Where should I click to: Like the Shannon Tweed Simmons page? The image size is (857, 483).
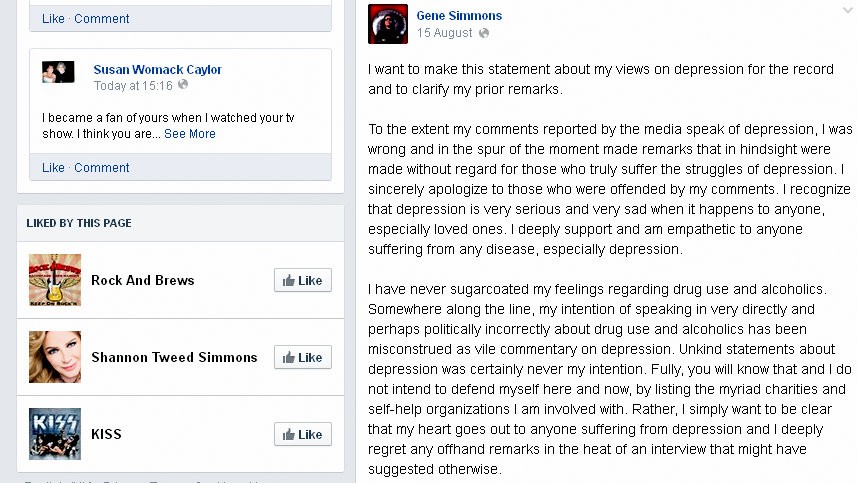pyautogui.click(x=303, y=357)
